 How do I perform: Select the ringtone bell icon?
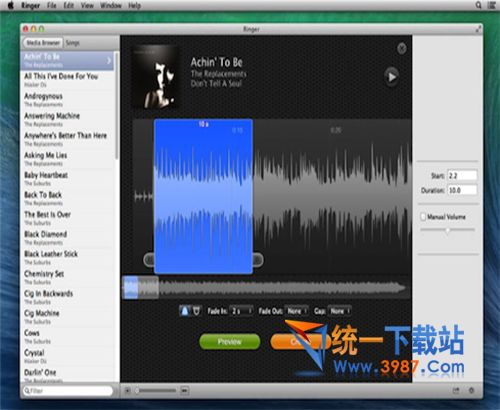(x=184, y=311)
